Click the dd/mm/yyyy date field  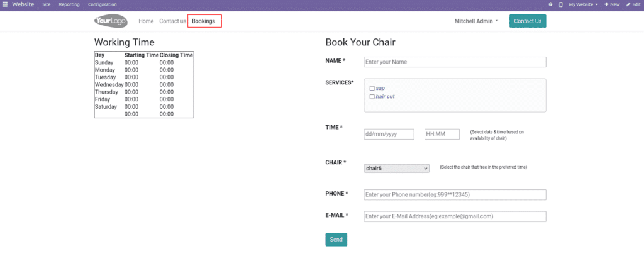coord(389,134)
